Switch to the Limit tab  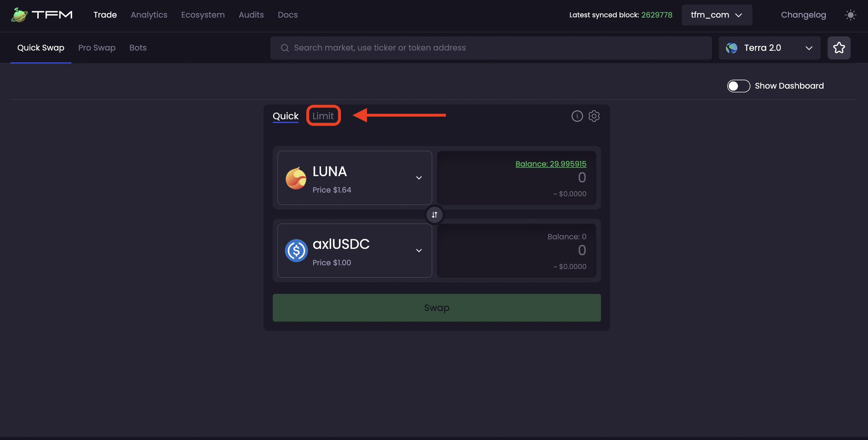pyautogui.click(x=323, y=116)
